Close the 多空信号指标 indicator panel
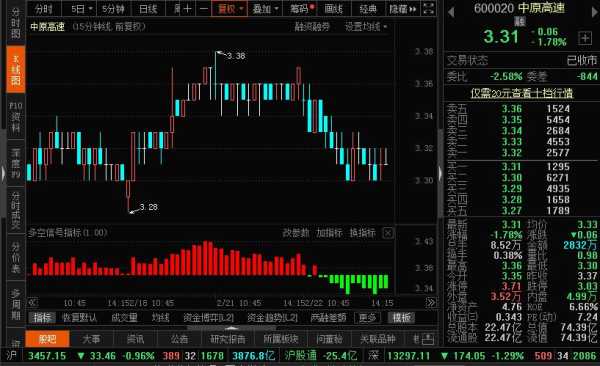 pos(388,233)
